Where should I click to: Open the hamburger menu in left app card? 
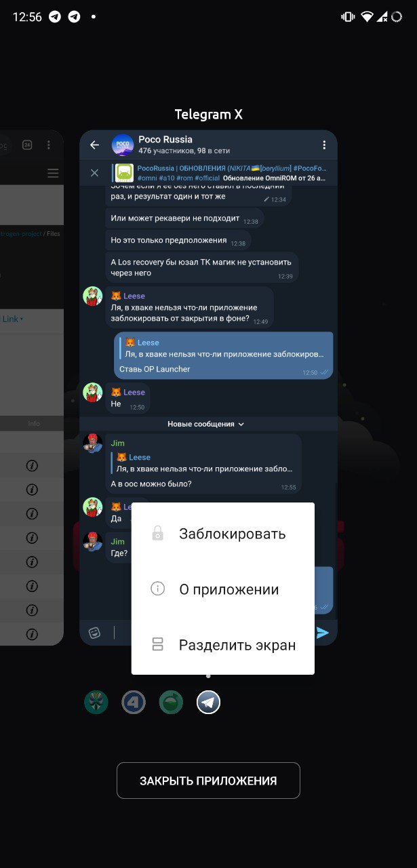pyautogui.click(x=53, y=174)
